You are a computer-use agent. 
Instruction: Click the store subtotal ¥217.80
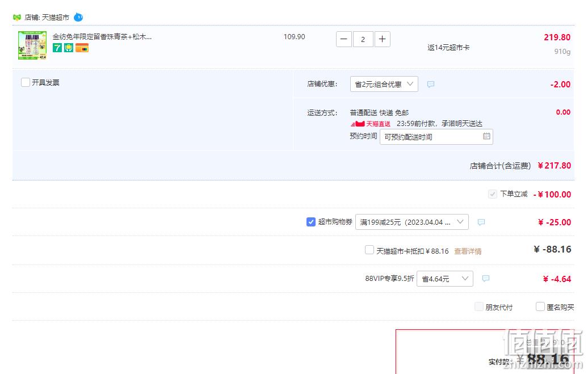pos(555,165)
